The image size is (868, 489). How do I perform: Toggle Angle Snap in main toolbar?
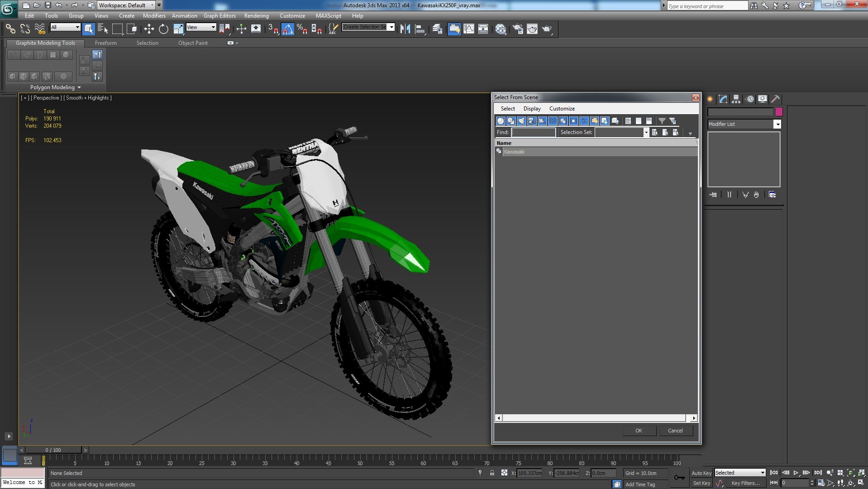tap(287, 29)
